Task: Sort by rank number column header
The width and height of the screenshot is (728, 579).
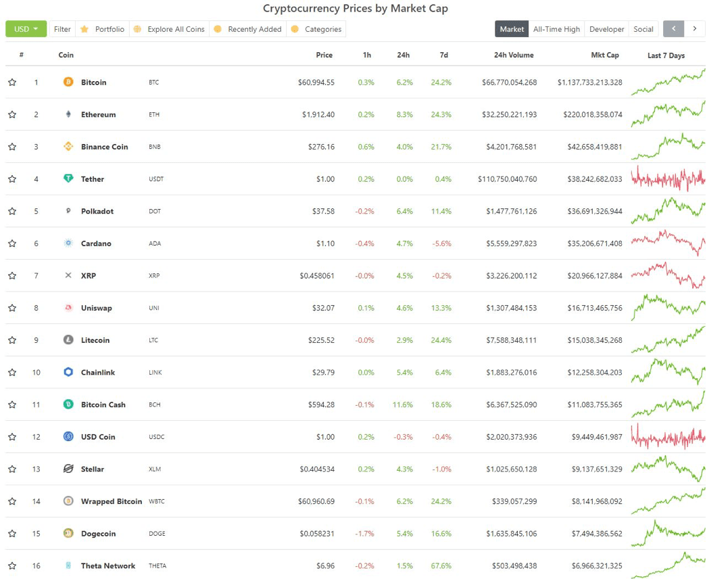Action: [22, 55]
